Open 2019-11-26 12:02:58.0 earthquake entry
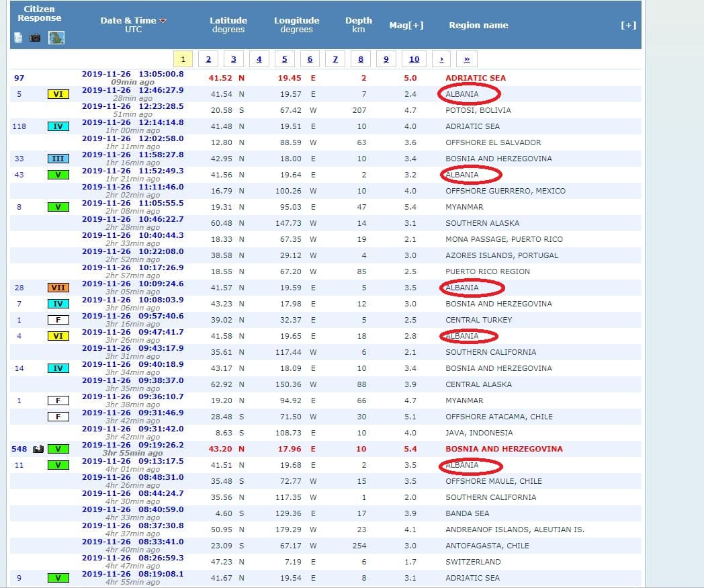This screenshot has width=704, height=588. tap(133, 139)
